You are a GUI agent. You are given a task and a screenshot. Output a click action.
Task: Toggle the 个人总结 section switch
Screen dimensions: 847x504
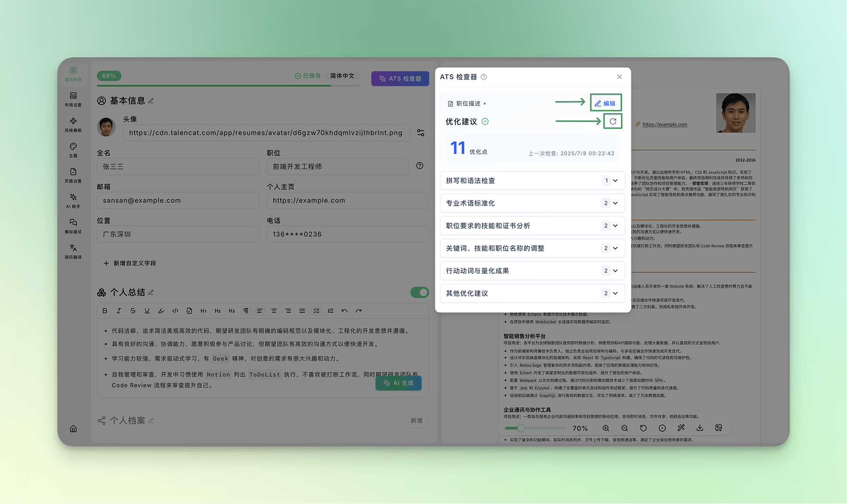419,292
